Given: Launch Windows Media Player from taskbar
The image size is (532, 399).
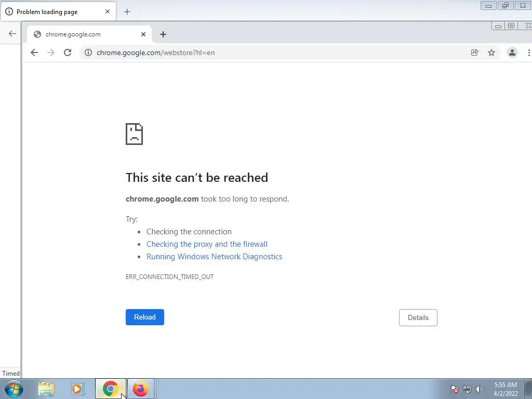Looking at the screenshot, I should click(x=78, y=389).
